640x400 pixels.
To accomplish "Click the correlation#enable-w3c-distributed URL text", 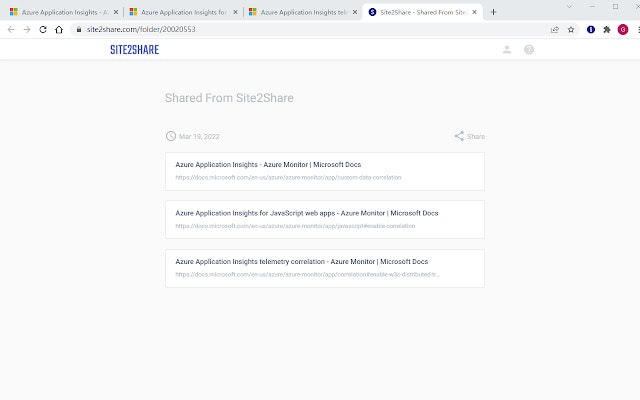I will (x=308, y=275).
